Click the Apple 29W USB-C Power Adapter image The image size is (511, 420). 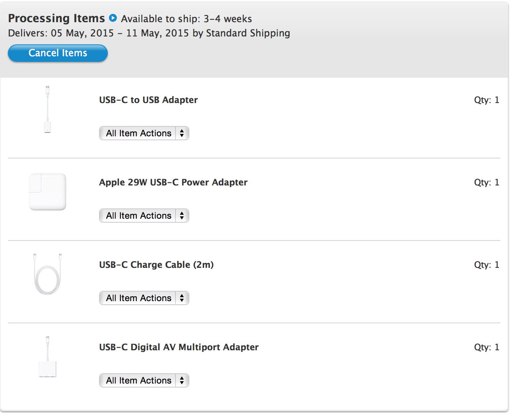click(x=48, y=192)
